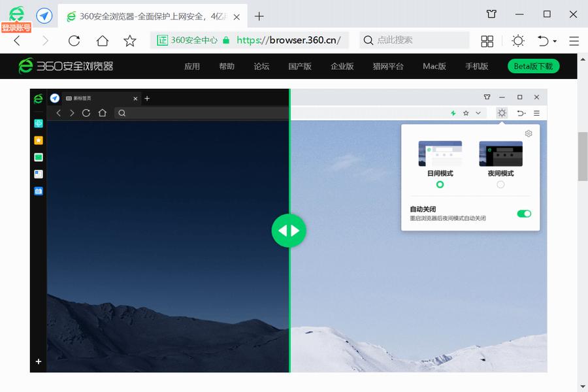Click the undo closed-tab arrow icon
The image size is (588, 392).
pyautogui.click(x=543, y=41)
